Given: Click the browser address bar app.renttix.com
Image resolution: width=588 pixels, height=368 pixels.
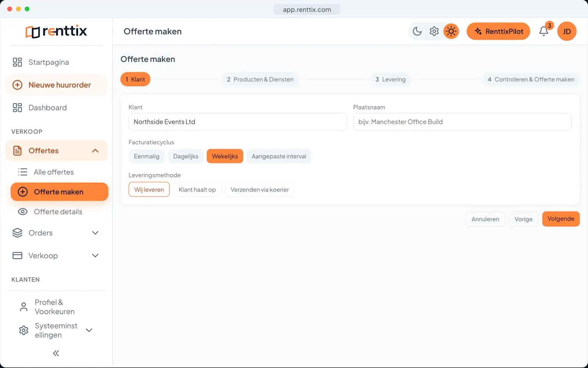Looking at the screenshot, I should pos(307,10).
